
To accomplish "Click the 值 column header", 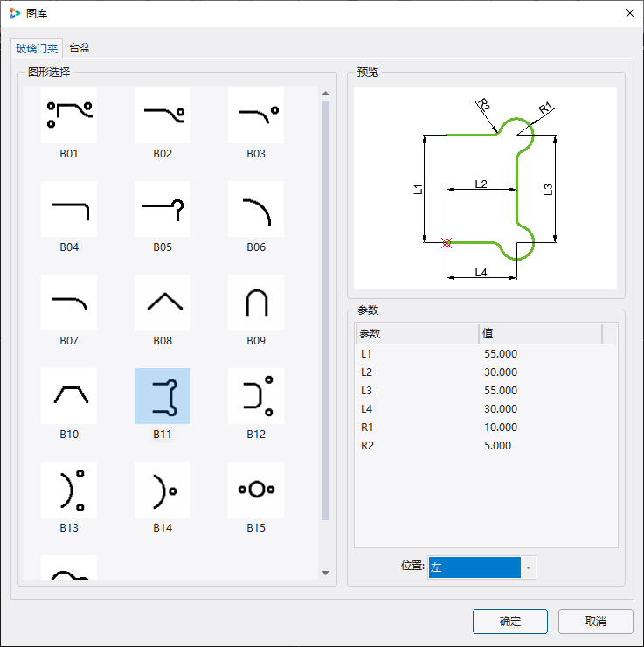I will pyautogui.click(x=539, y=334).
